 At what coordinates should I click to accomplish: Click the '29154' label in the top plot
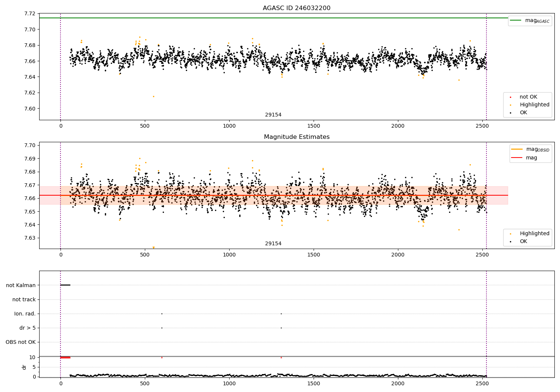tap(273, 115)
